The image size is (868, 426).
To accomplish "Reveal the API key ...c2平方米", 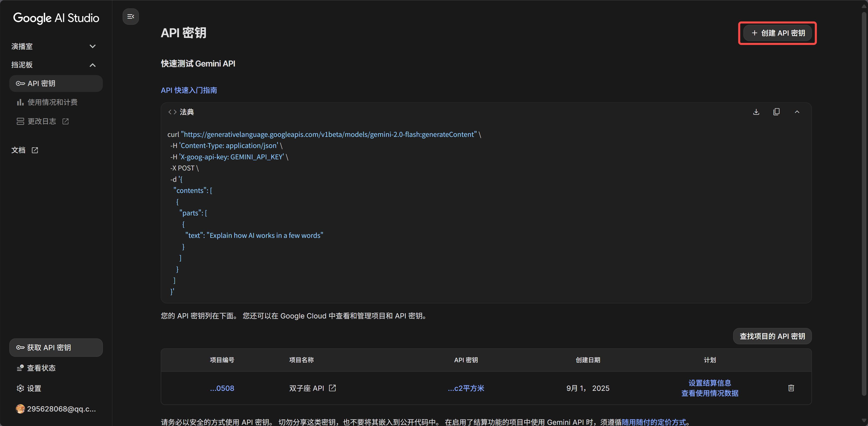I will [466, 388].
